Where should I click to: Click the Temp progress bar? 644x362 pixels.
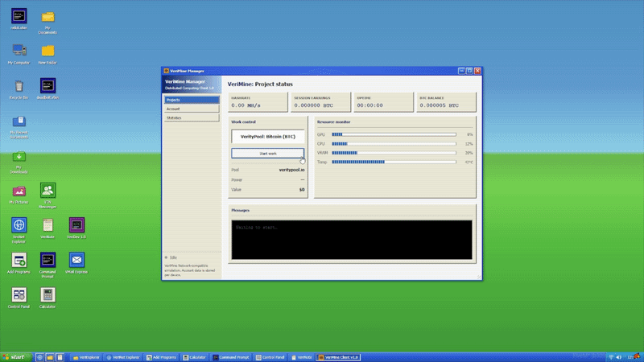[x=394, y=162]
